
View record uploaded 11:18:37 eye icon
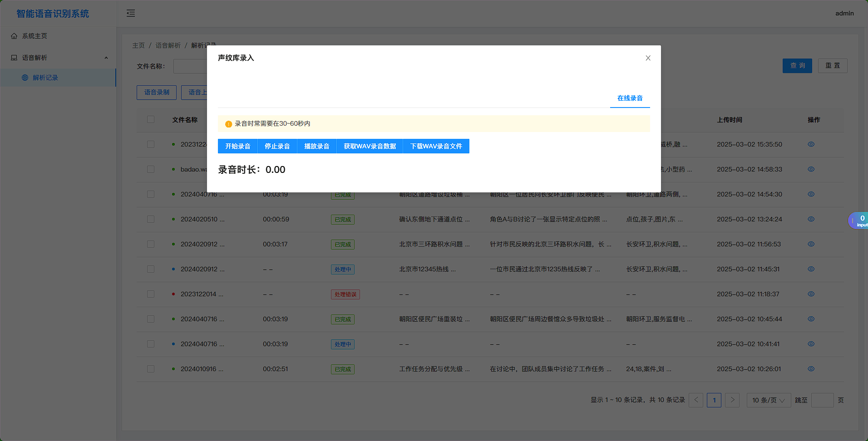811,294
